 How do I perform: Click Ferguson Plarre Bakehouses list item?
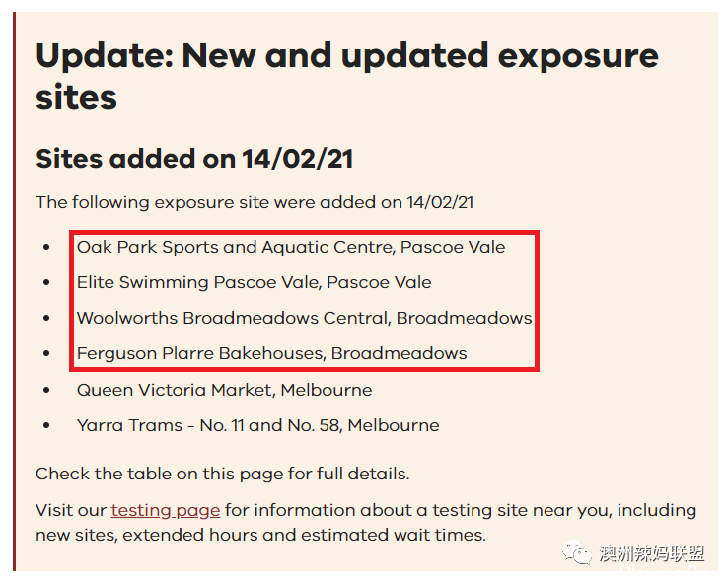pos(271,354)
